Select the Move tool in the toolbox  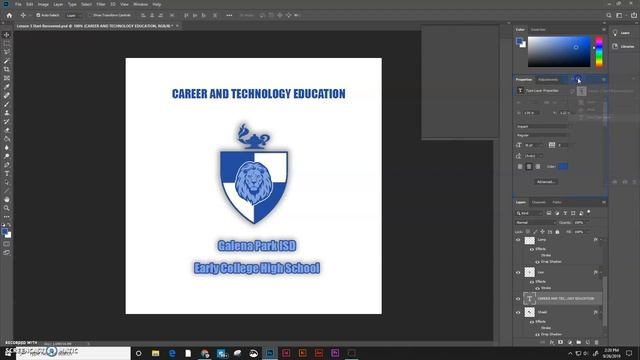tap(7, 35)
